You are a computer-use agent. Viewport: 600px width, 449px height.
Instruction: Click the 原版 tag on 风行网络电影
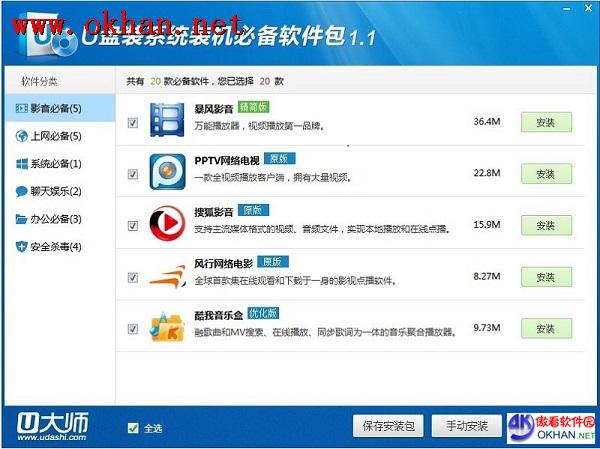[x=273, y=261]
